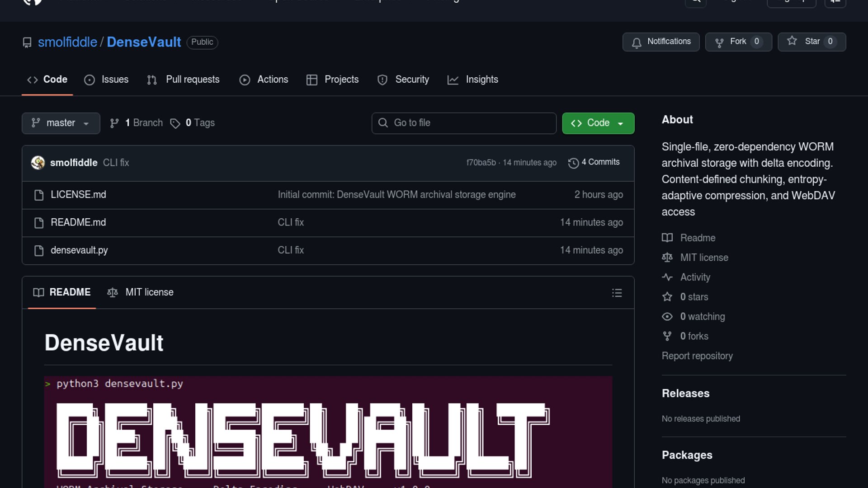Open the densevault.py file
This screenshot has height=488, width=868.
[x=79, y=250]
